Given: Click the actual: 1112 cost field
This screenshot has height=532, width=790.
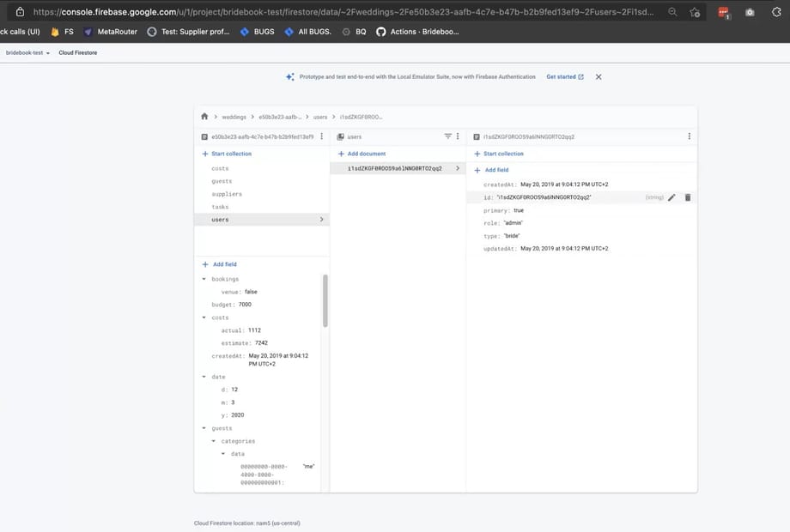Looking at the screenshot, I should [240, 330].
